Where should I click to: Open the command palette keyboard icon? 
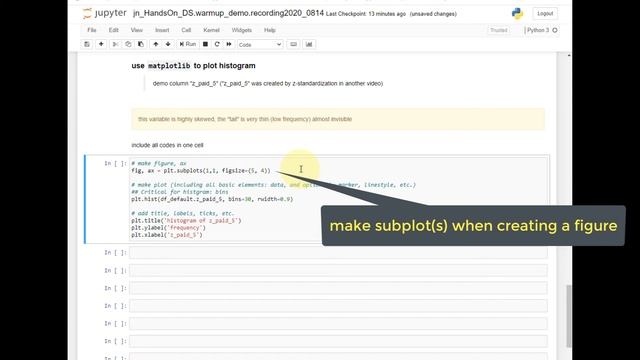(293, 44)
